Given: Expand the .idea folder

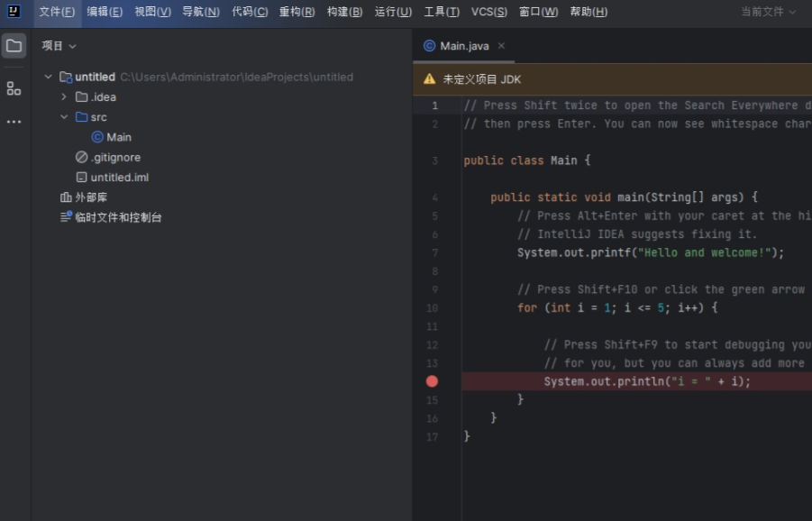Looking at the screenshot, I should [x=64, y=96].
